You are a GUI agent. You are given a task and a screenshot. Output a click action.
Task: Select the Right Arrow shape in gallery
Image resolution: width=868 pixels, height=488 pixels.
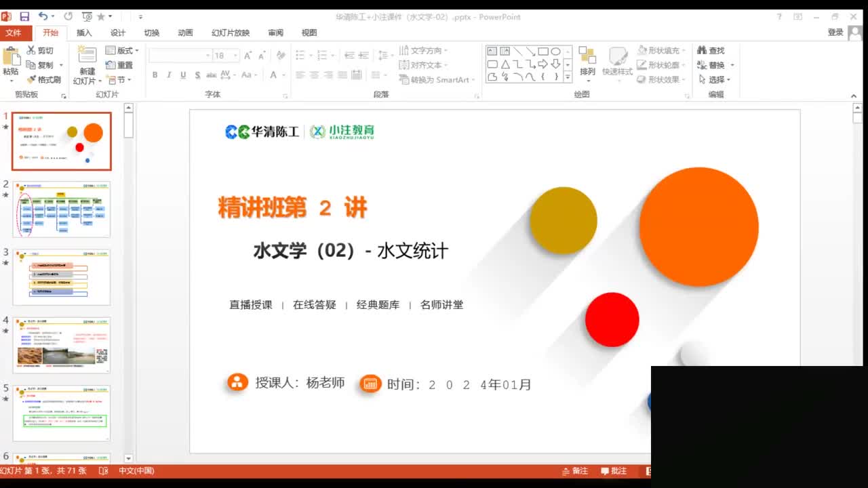click(542, 64)
